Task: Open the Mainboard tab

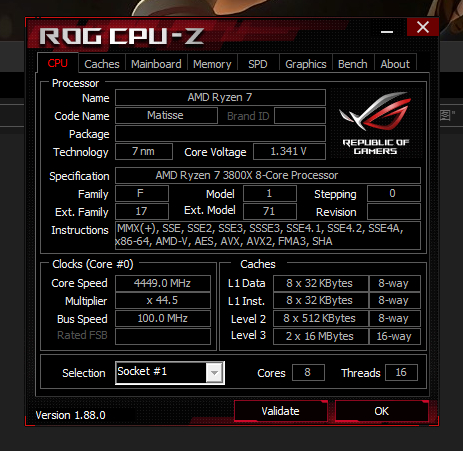Action: click(x=156, y=64)
